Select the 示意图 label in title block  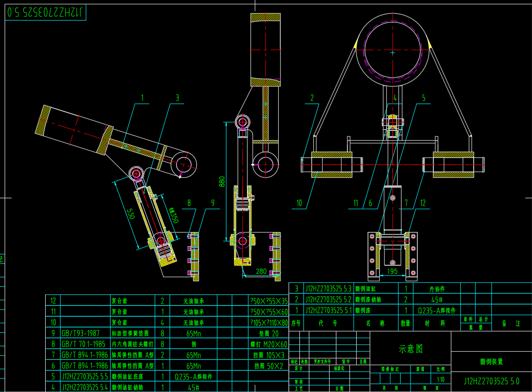click(x=411, y=349)
